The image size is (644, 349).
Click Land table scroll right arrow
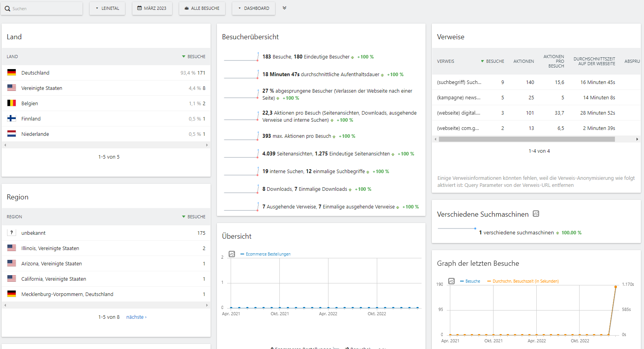click(x=207, y=145)
